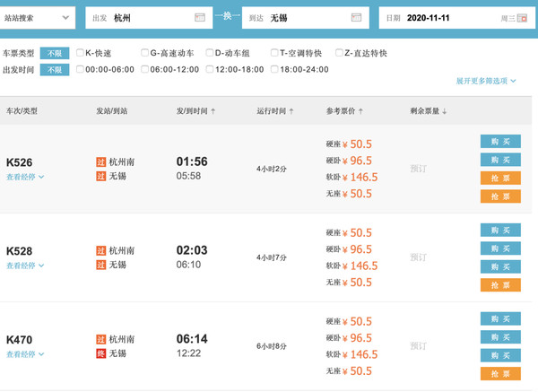Viewport: 538px width, 392px height.
Task: Open the 站站搜索 search type dropdown
Action: coord(38,18)
